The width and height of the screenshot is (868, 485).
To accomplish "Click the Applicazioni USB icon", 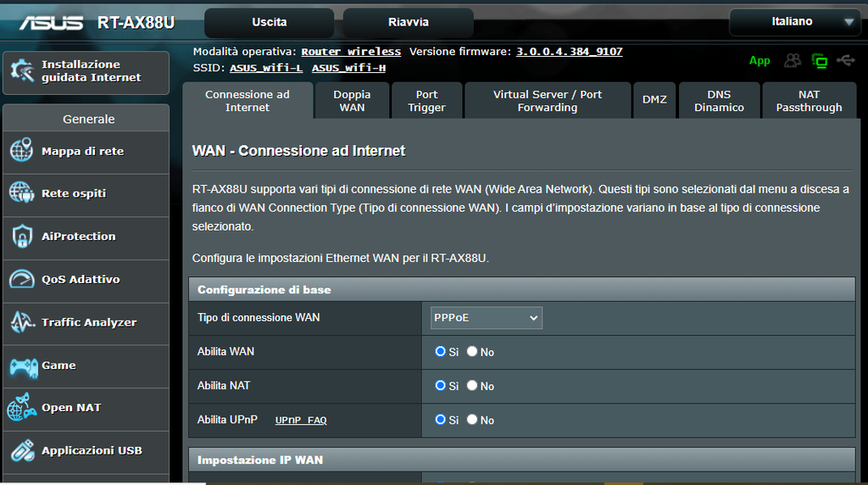I will (22, 450).
